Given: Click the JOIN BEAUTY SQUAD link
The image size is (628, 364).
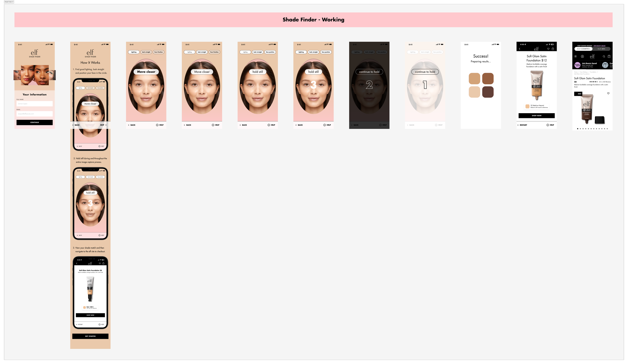Looking at the screenshot, I should coord(599,46).
